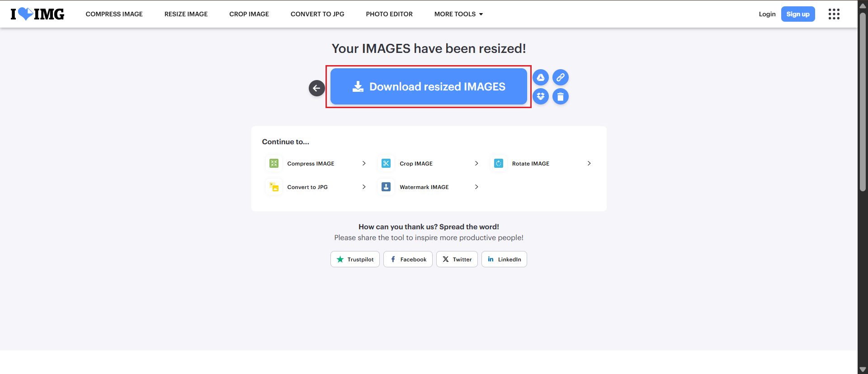Image resolution: width=868 pixels, height=374 pixels.
Task: Click the X Twitter logo icon
Action: point(446,259)
